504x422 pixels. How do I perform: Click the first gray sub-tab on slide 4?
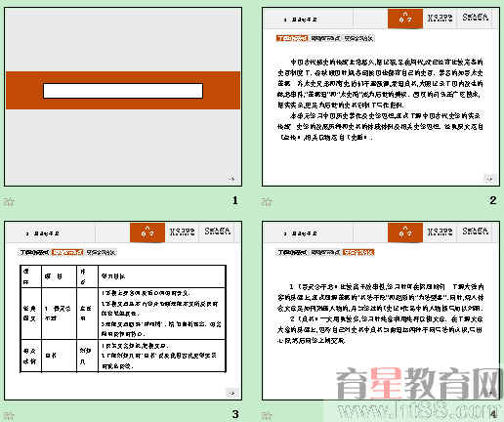(292, 252)
